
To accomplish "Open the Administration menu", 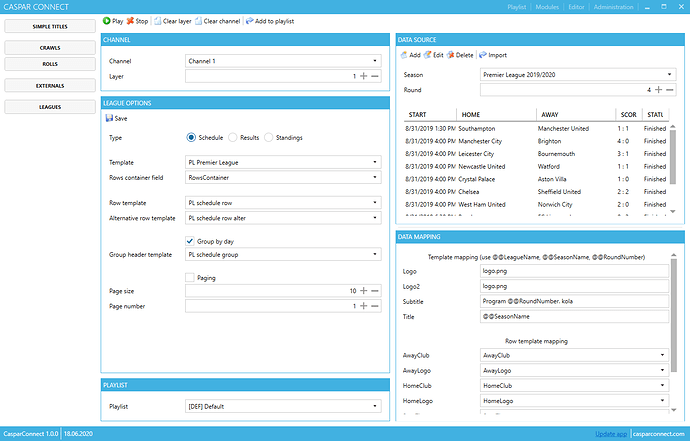I will point(613,7).
